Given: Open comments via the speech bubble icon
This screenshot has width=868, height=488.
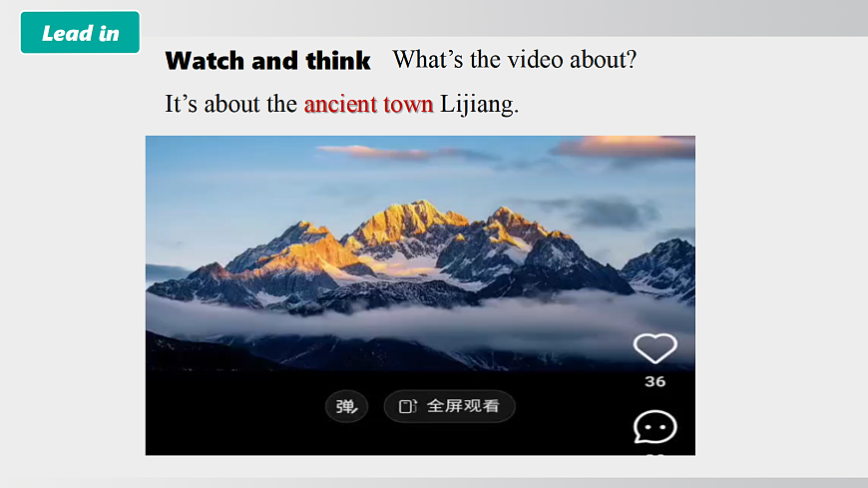Looking at the screenshot, I should (x=654, y=427).
